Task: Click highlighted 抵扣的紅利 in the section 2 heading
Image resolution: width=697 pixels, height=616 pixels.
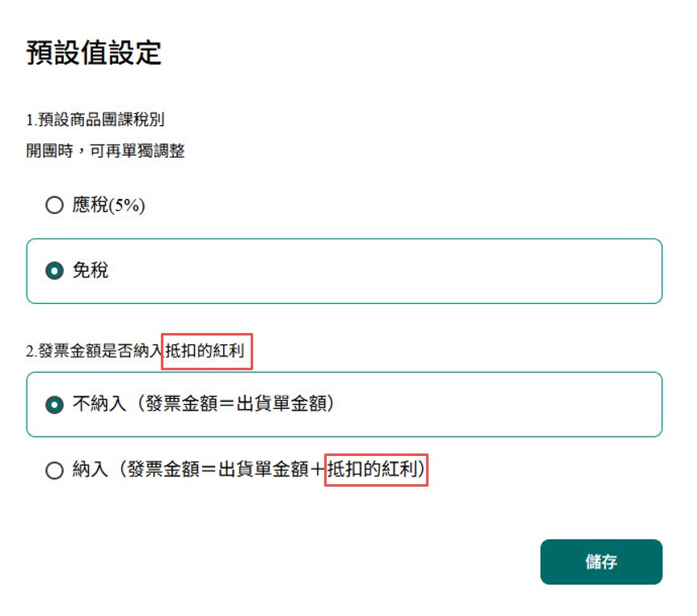Action: (x=208, y=351)
